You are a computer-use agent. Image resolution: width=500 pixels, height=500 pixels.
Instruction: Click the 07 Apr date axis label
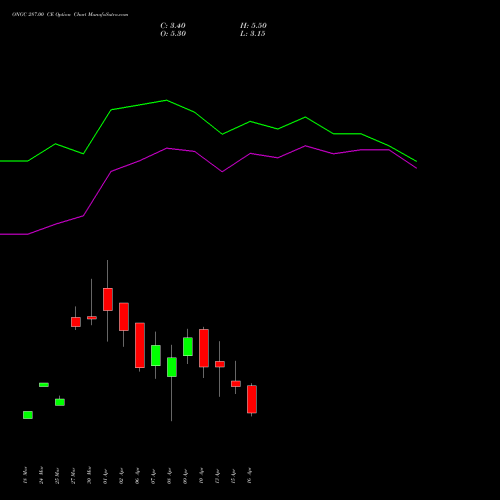(x=153, y=475)
